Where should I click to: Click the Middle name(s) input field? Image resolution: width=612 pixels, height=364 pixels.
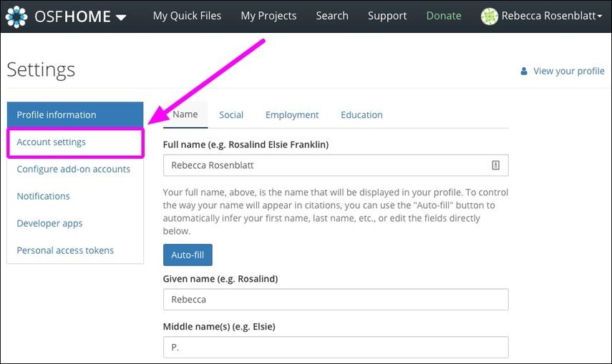click(336, 348)
